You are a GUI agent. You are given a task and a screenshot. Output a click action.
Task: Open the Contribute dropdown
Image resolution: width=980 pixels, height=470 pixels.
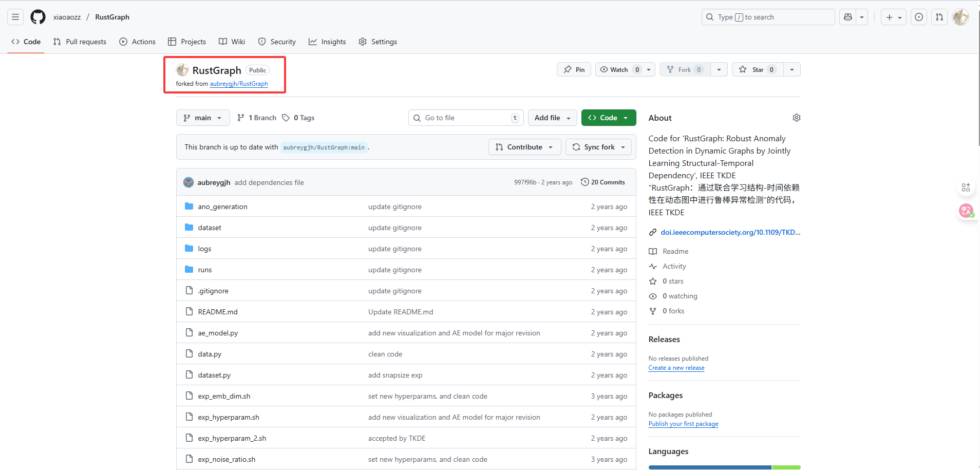524,147
